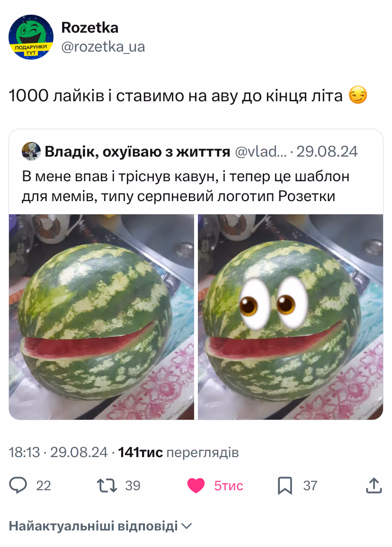This screenshot has height=547, width=392.
Task: Open the Rozetka profile avatar
Action: 31,37
